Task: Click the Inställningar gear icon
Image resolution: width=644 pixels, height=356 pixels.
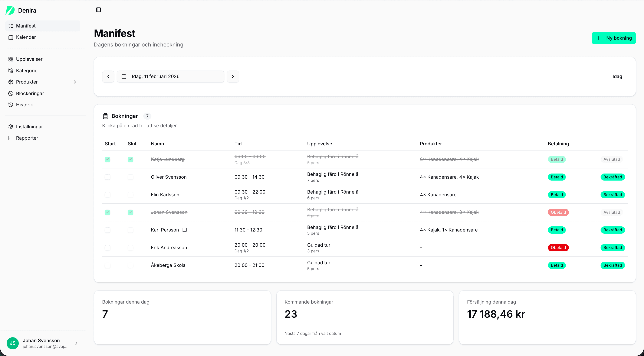Action: pos(10,127)
